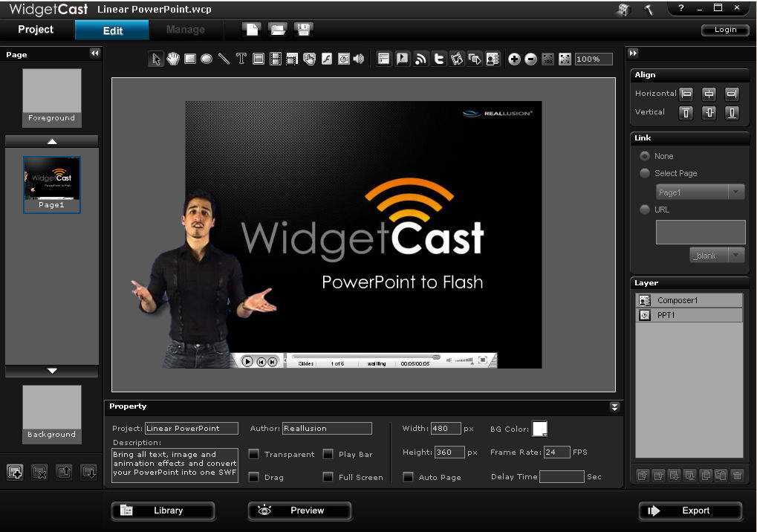Insert the Twitter widget
757x532 pixels.
tap(438, 59)
